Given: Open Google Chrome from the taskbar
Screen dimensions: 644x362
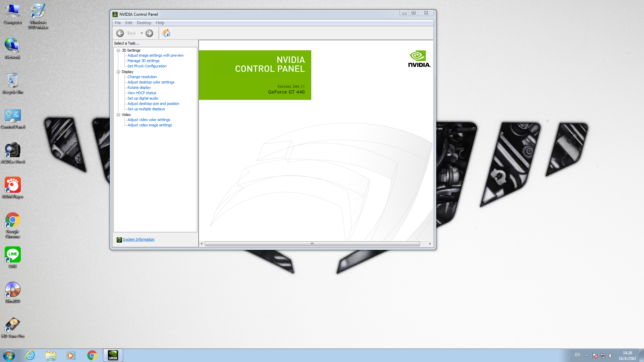Looking at the screenshot, I should click(92, 355).
